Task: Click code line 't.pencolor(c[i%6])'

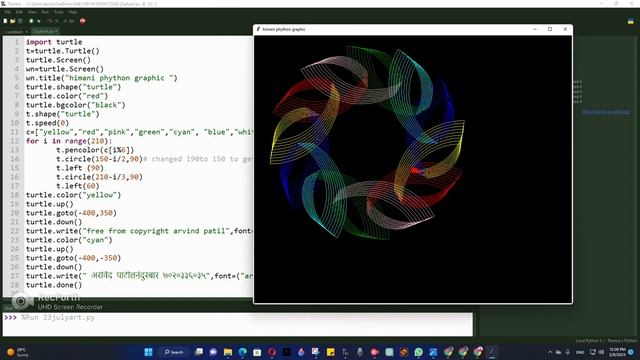Action: 95,150
